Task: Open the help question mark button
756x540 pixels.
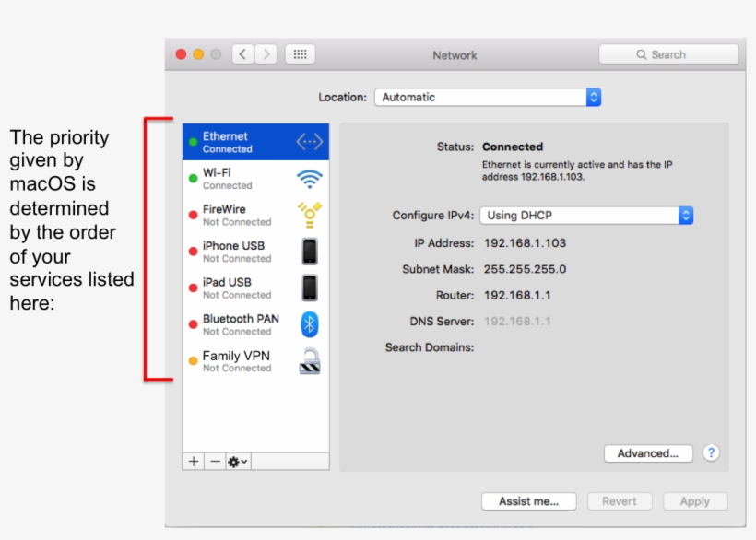Action: (711, 452)
